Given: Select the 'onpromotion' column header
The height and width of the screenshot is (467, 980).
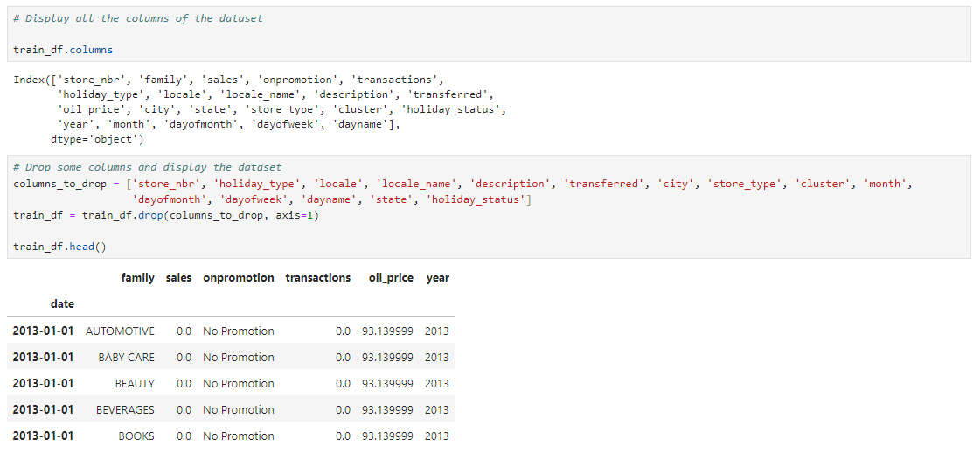Looking at the screenshot, I should click(238, 277).
